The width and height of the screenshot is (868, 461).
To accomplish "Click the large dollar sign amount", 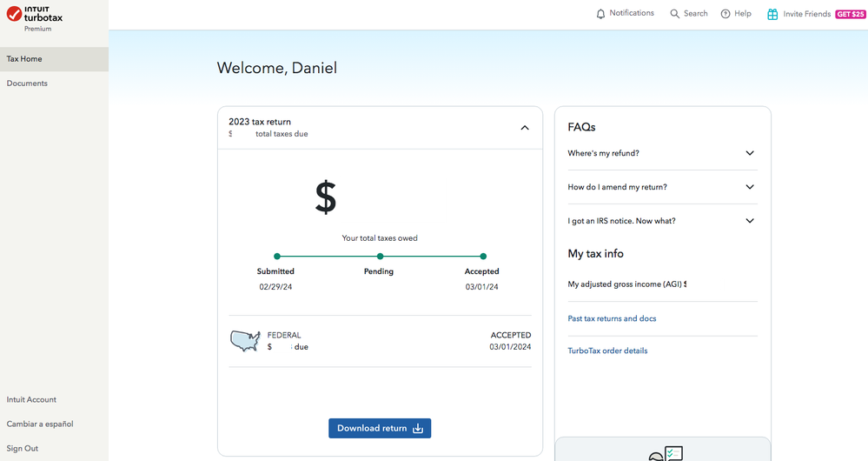I will click(326, 197).
